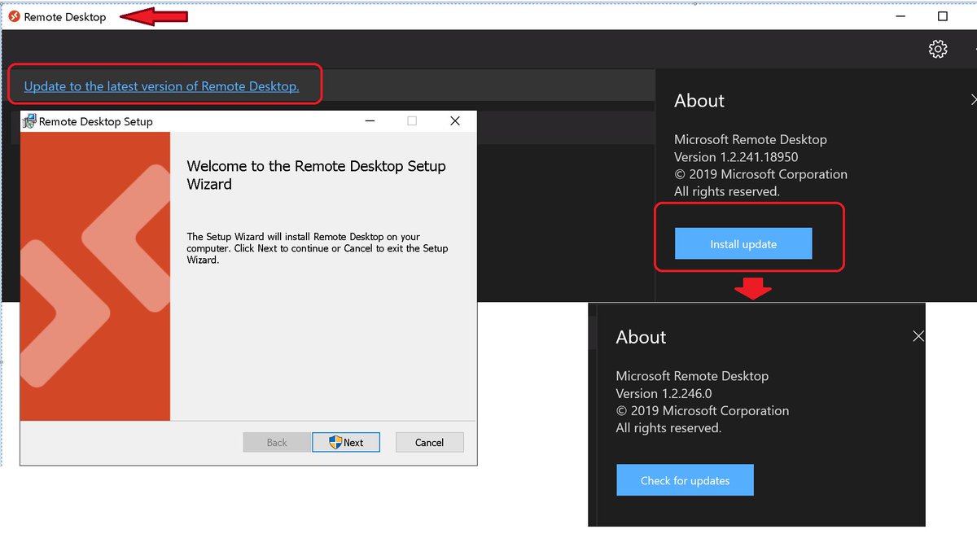
Task: Click the Remote Desktop Setup installer icon
Action: coord(29,121)
